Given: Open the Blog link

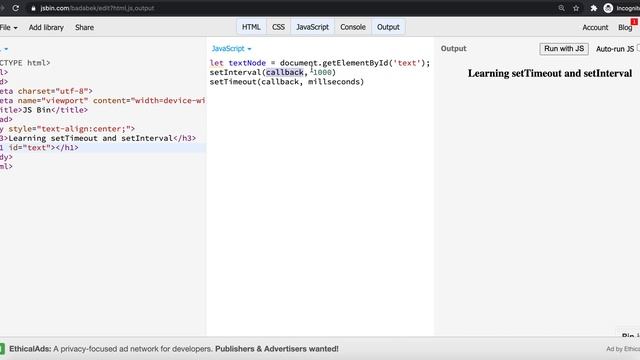Looking at the screenshot, I should tap(625, 27).
